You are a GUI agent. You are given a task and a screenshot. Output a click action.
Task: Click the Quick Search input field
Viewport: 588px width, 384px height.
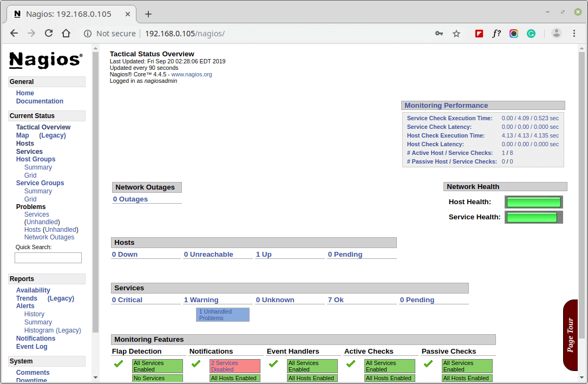coord(48,258)
